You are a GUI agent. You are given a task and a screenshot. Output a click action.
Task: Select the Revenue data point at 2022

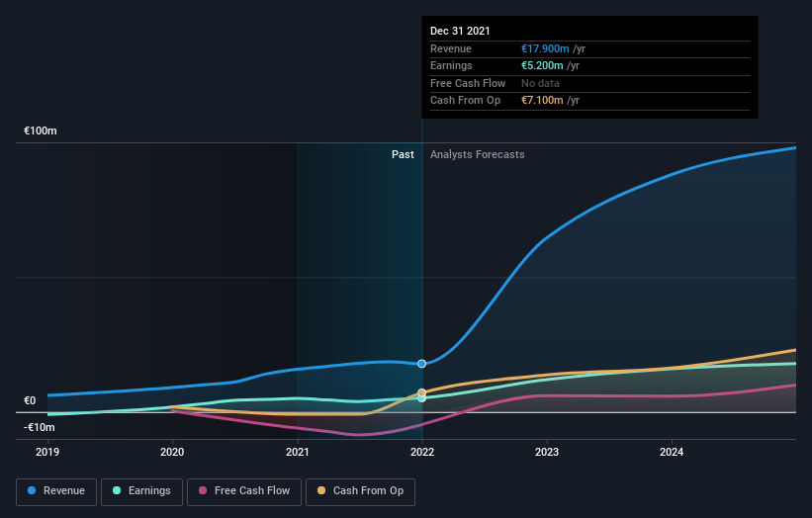pyautogui.click(x=422, y=364)
